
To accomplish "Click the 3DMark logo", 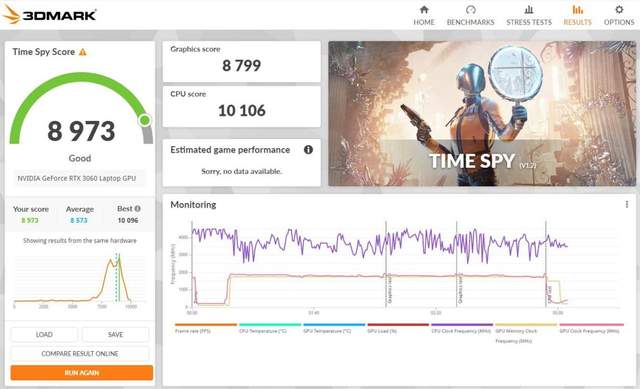I will (49, 15).
